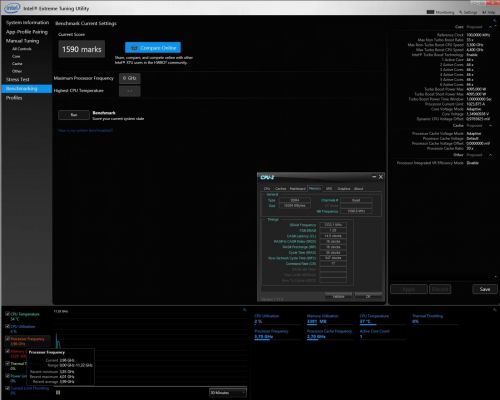Viewport: 500px width, 400px height.
Task: Toggle the Power Limit Throttling graph checkbox
Action: coord(7,376)
